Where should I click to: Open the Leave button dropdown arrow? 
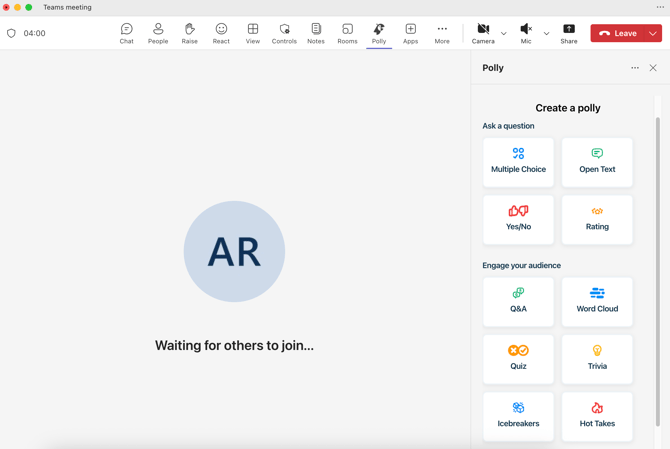[653, 33]
